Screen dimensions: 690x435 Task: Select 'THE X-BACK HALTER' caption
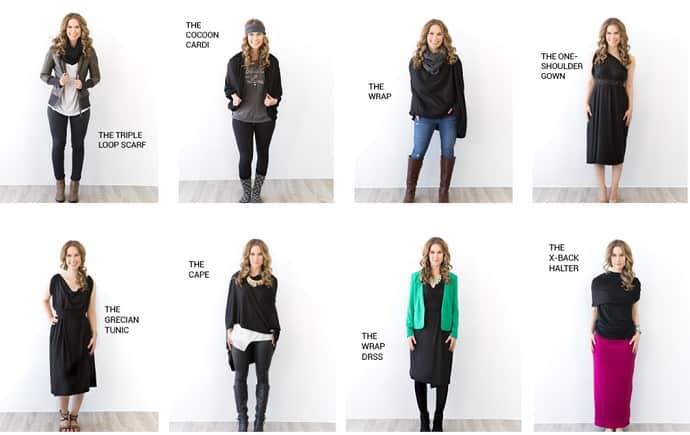[x=564, y=258]
